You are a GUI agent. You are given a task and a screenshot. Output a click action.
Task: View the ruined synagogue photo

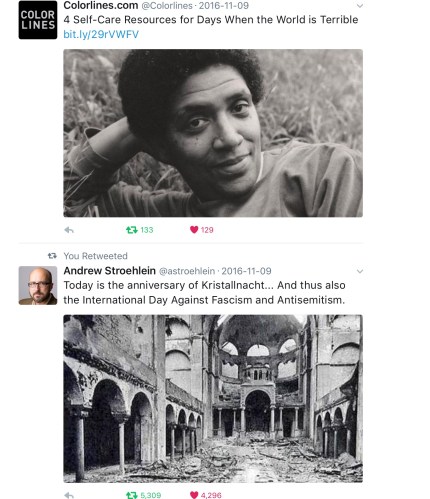coord(213,398)
